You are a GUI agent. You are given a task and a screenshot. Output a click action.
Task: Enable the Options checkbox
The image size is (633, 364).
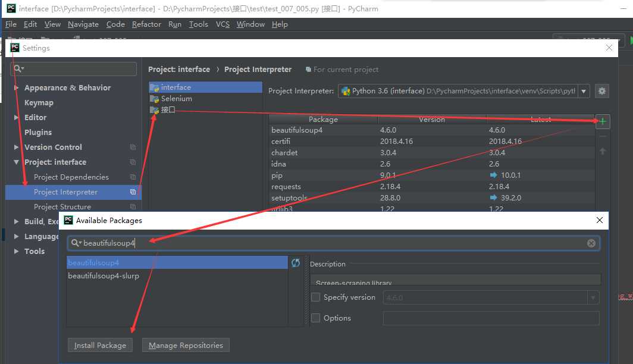[316, 318]
